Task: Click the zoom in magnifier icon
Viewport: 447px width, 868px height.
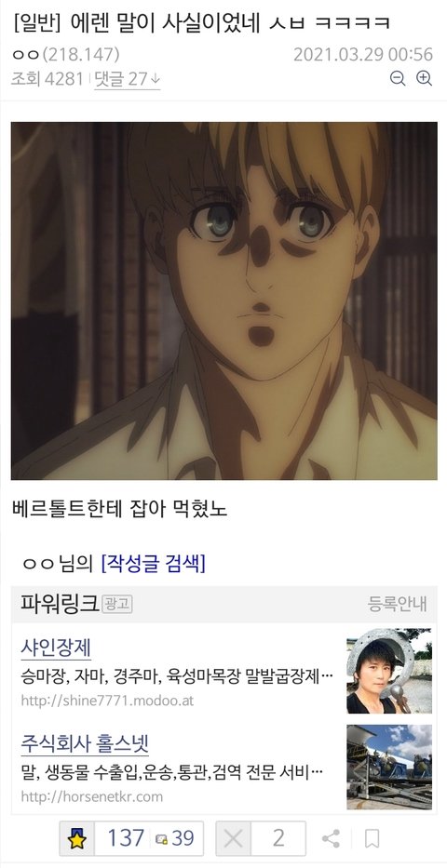Action: [x=424, y=78]
